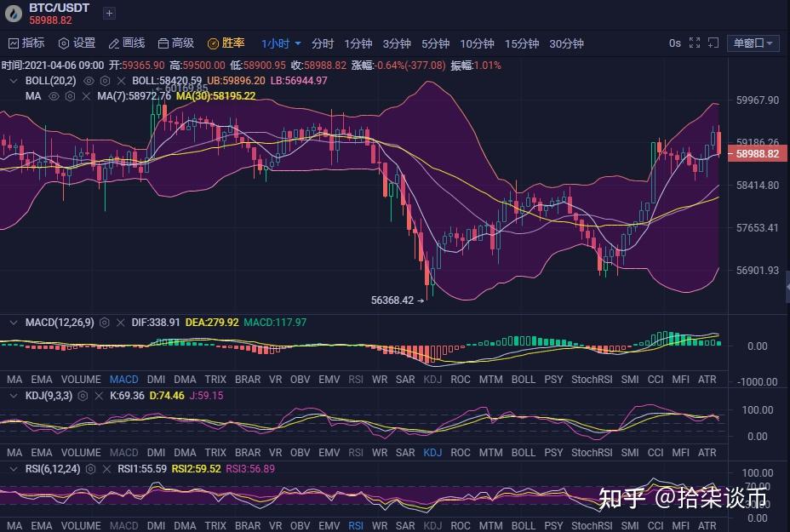
Task: Click the + to add trading pair
Action: coord(108,13)
